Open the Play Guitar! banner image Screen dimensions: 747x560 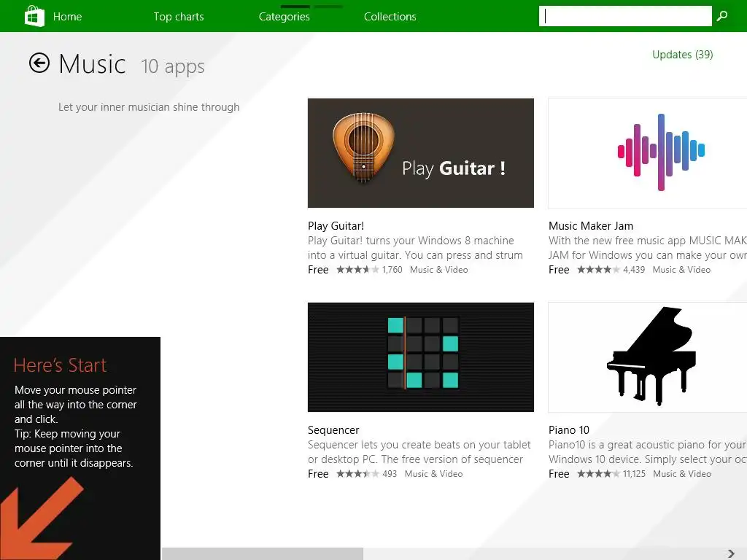point(421,153)
